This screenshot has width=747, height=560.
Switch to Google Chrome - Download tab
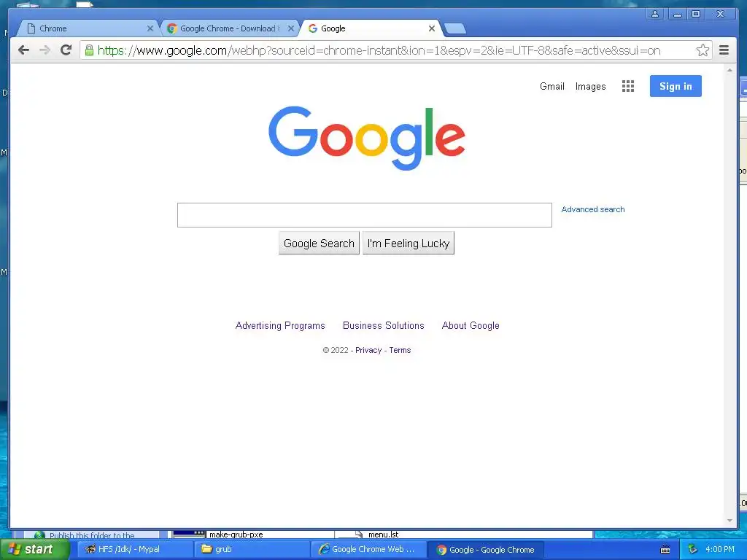click(x=228, y=28)
